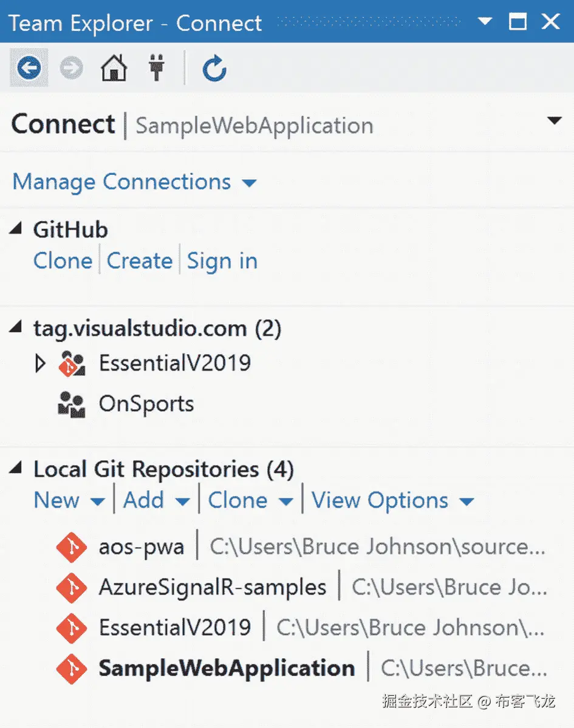
Task: Click the Git icon beside AzureSignalR-samples
Action: tap(71, 588)
